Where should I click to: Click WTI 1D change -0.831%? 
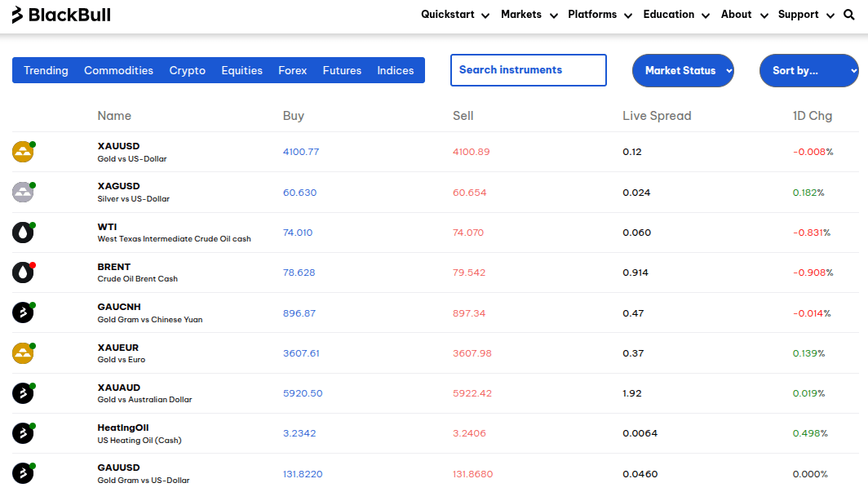pos(812,233)
